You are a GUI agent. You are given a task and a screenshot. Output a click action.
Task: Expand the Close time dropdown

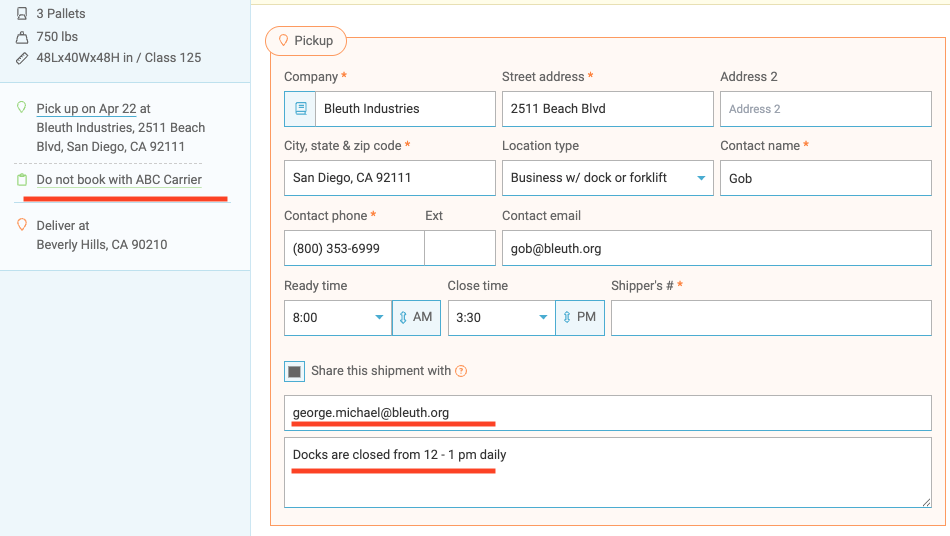tap(502, 317)
